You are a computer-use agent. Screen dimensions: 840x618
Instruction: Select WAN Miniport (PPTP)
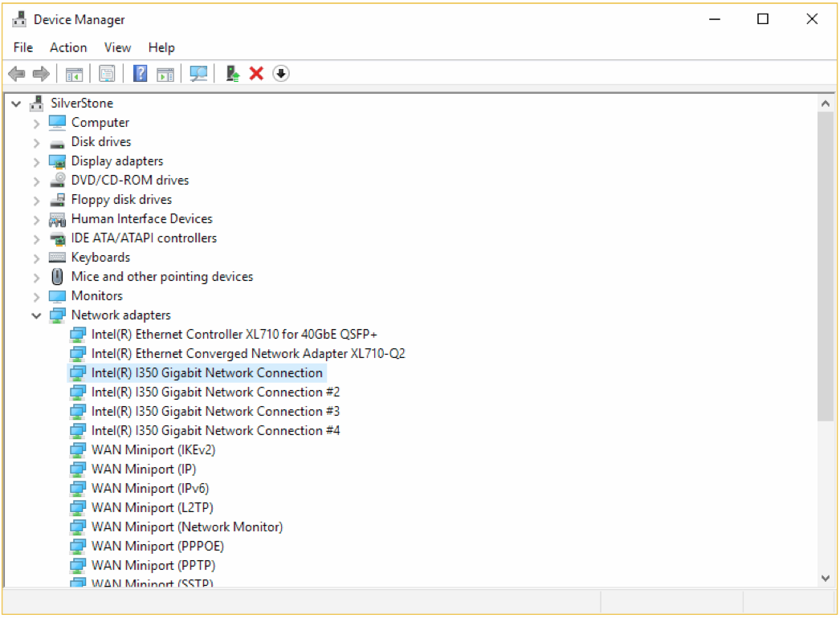click(x=153, y=566)
